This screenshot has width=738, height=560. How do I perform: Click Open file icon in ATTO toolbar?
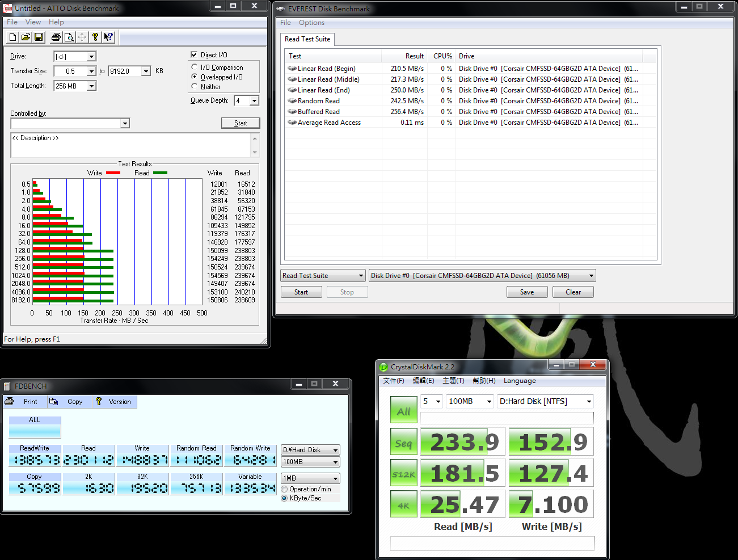26,37
